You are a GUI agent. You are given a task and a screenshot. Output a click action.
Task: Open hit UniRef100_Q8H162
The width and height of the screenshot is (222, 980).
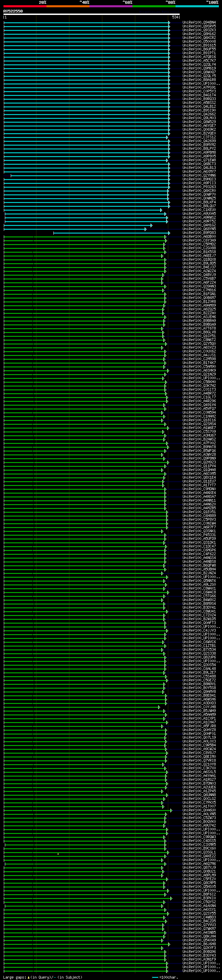199,34
